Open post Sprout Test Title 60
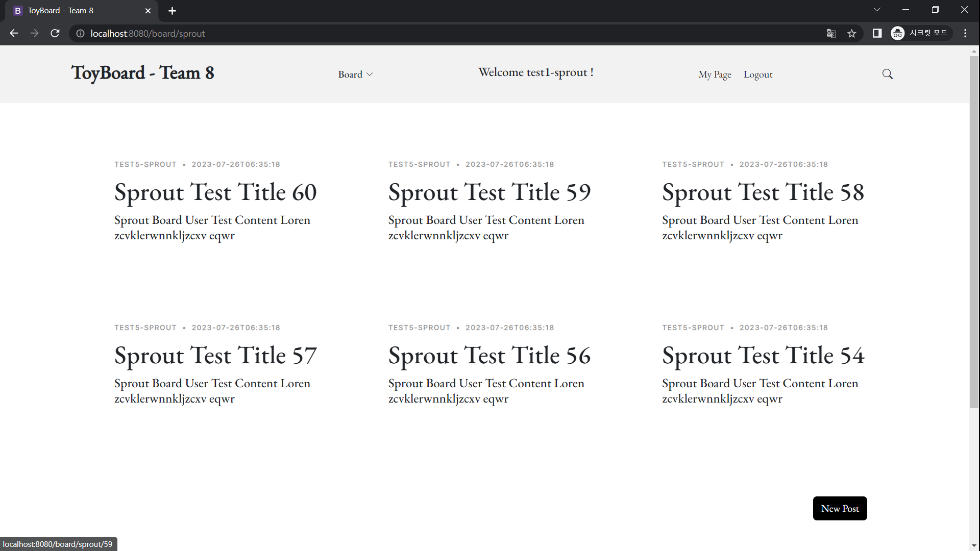The image size is (980, 551). [215, 193]
